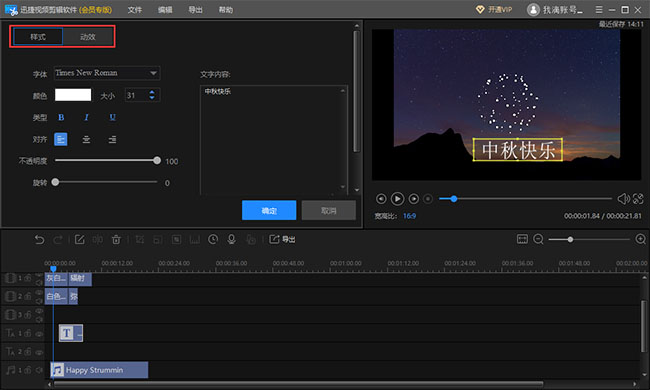Click the mosaic icon in timeline toolbar
650x390 pixels.
click(177, 240)
